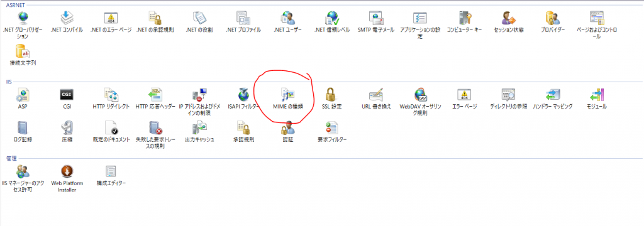The height and width of the screenshot is (226, 644).
Task: Open セッション状態 icon
Action: (508, 18)
